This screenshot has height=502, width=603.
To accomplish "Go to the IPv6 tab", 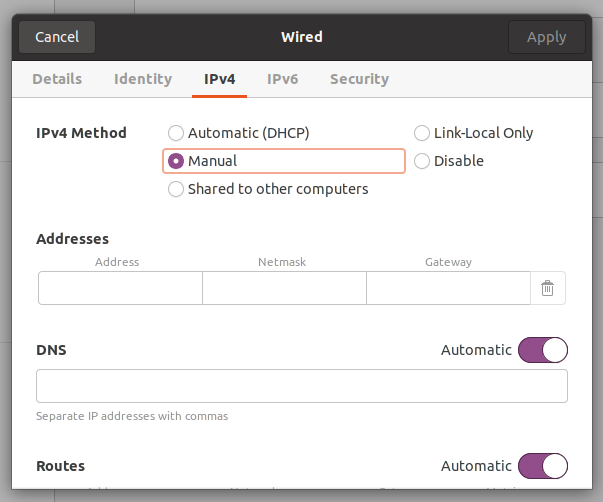I will pos(282,79).
